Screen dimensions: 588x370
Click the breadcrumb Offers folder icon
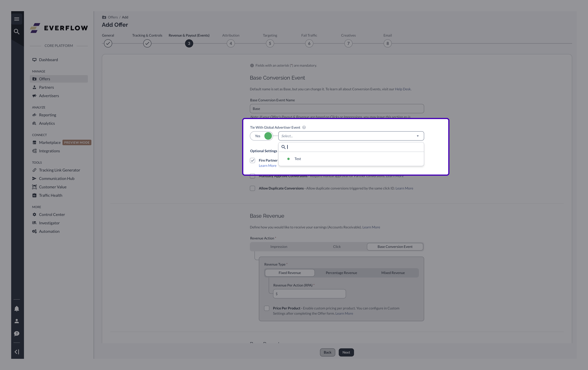tap(104, 17)
